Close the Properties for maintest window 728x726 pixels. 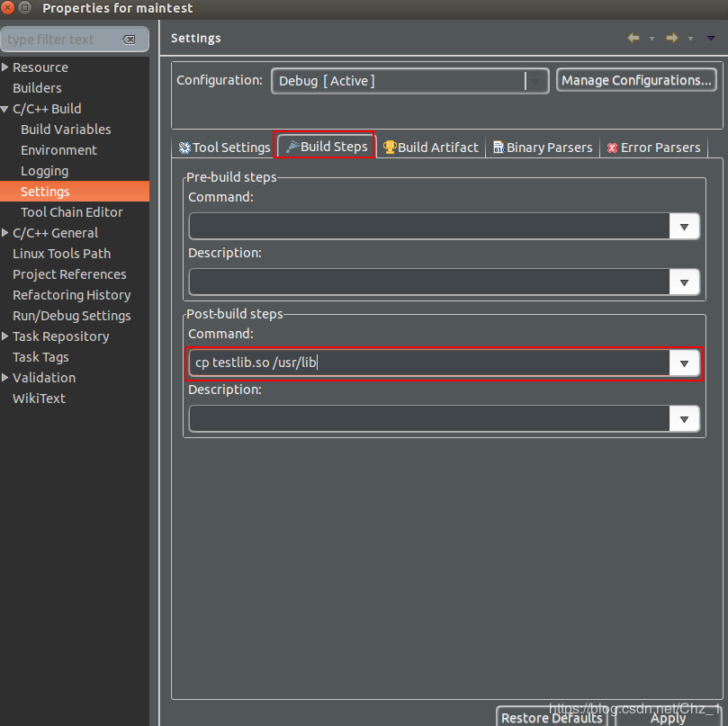(8, 8)
